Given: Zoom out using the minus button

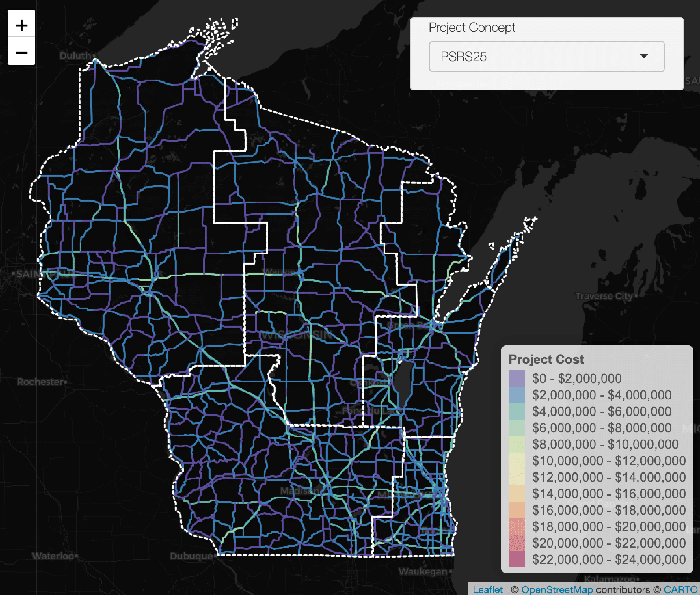Looking at the screenshot, I should (21, 52).
